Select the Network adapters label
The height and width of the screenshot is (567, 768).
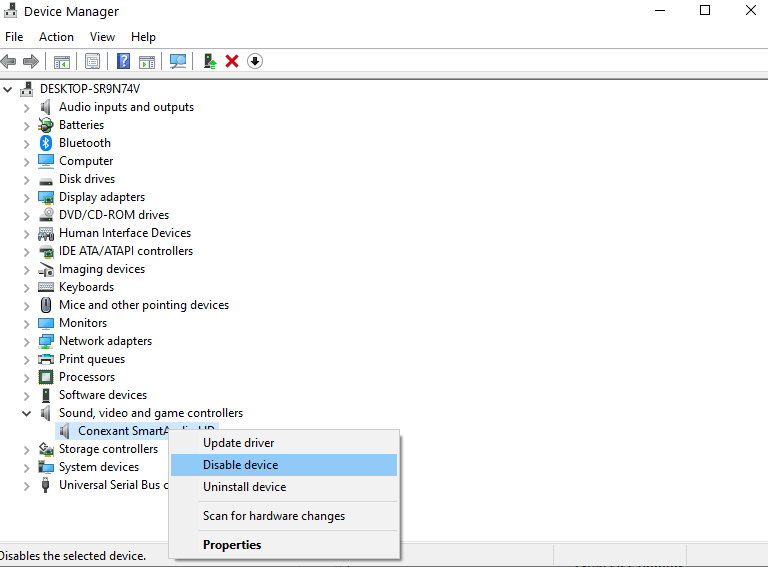pos(105,341)
